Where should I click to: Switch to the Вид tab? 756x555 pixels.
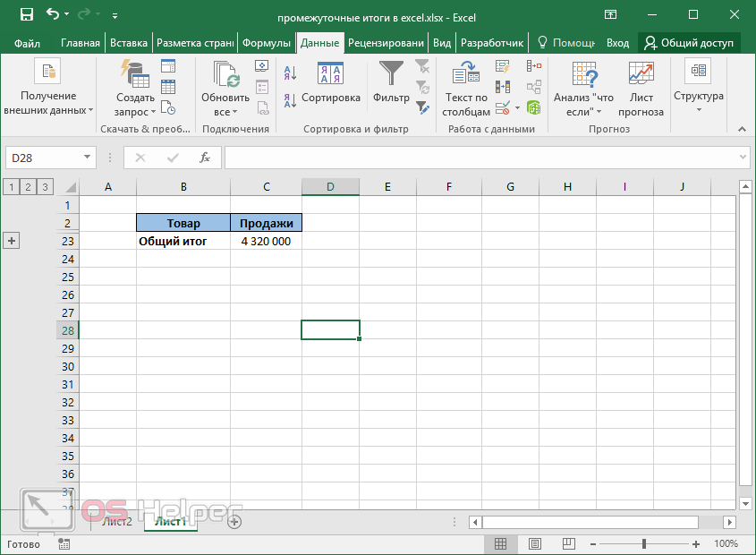pos(442,43)
